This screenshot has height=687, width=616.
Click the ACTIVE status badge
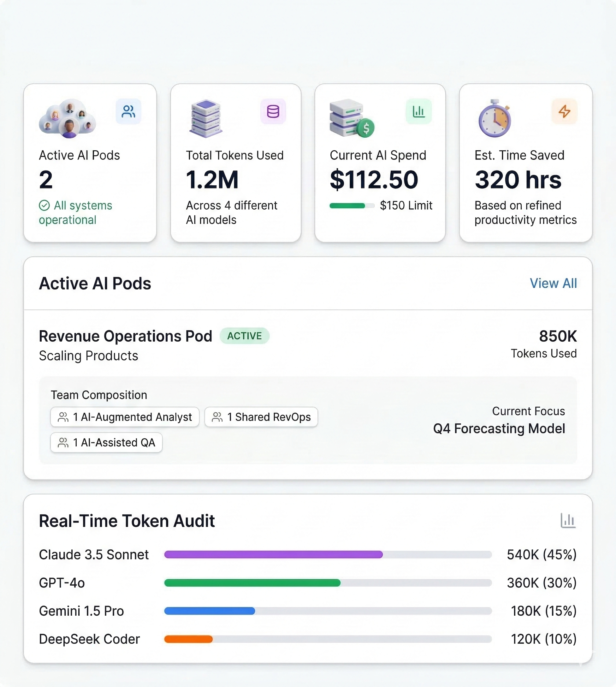244,336
